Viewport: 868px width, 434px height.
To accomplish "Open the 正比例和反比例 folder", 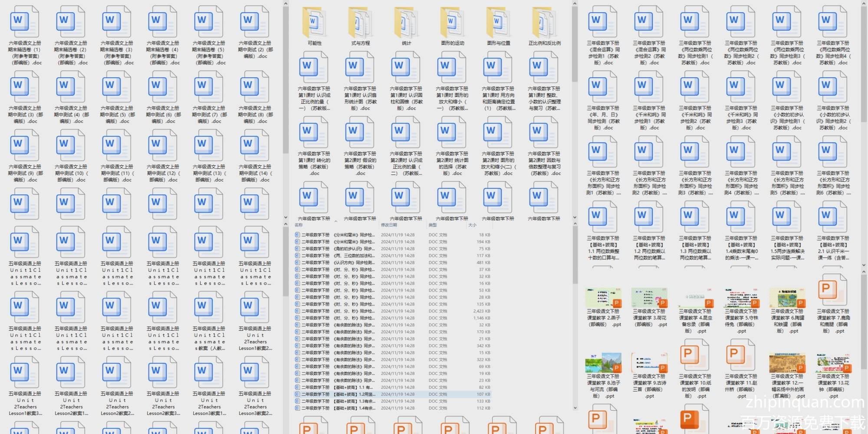I will tap(544, 23).
